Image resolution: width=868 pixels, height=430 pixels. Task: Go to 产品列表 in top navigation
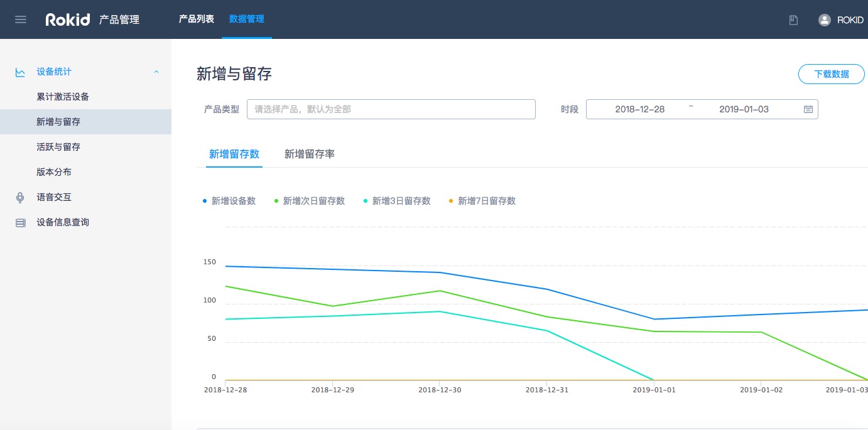click(x=196, y=19)
